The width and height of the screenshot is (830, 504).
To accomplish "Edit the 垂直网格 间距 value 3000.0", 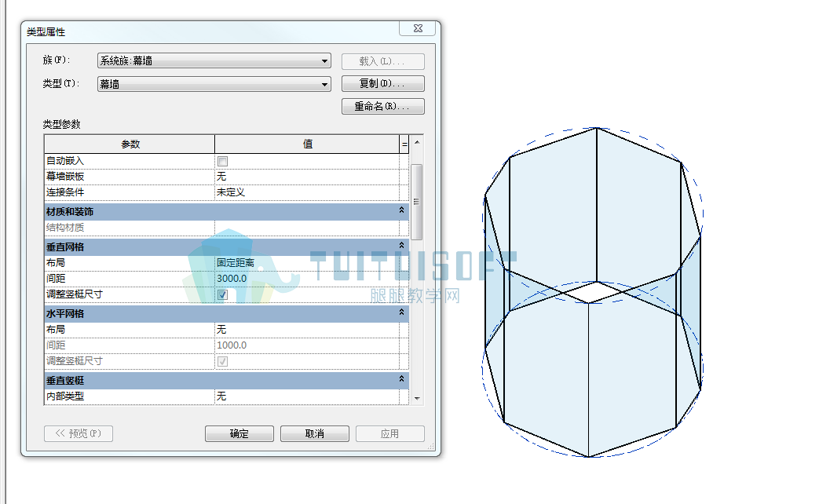I will (307, 279).
